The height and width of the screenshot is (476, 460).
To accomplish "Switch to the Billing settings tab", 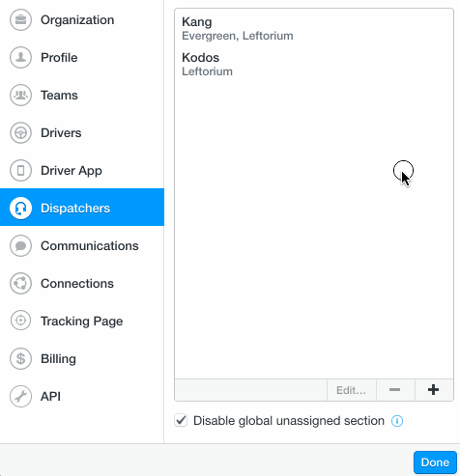I will point(82,358).
